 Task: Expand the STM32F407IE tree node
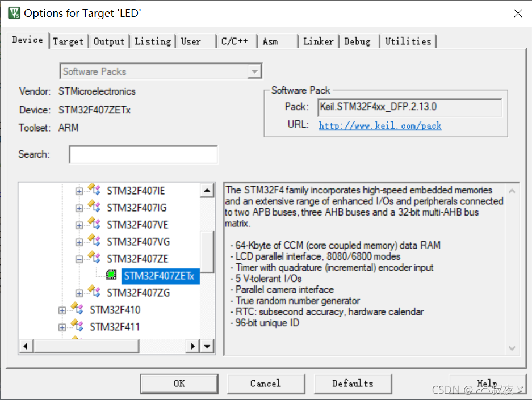[79, 191]
